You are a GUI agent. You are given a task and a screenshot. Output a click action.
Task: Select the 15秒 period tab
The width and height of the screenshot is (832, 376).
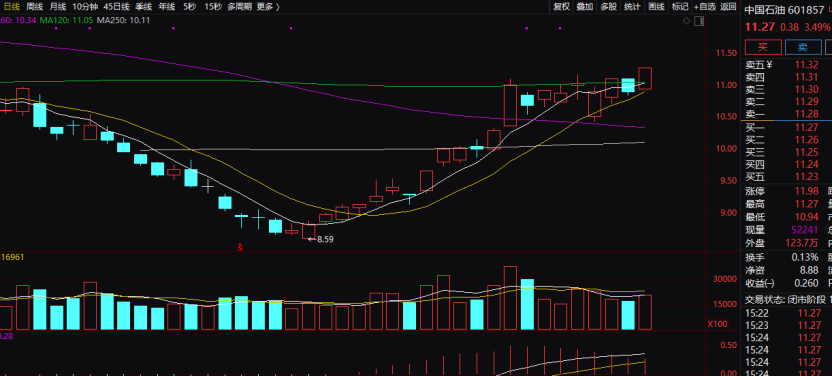coord(213,6)
